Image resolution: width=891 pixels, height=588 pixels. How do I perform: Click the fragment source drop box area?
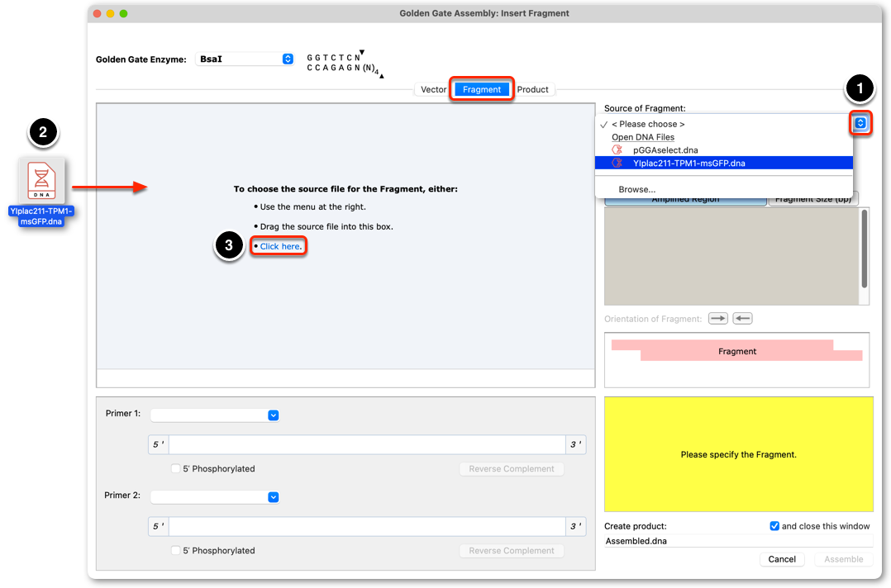click(x=345, y=237)
